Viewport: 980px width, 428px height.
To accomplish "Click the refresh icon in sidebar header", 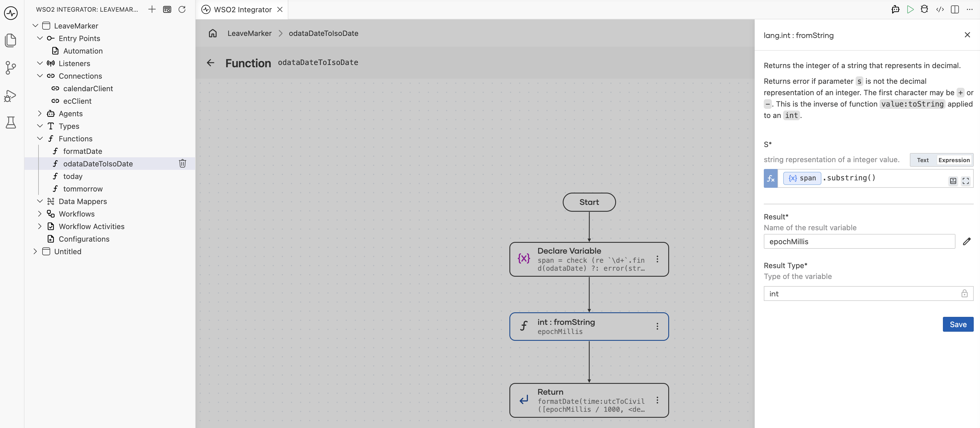I will [182, 9].
